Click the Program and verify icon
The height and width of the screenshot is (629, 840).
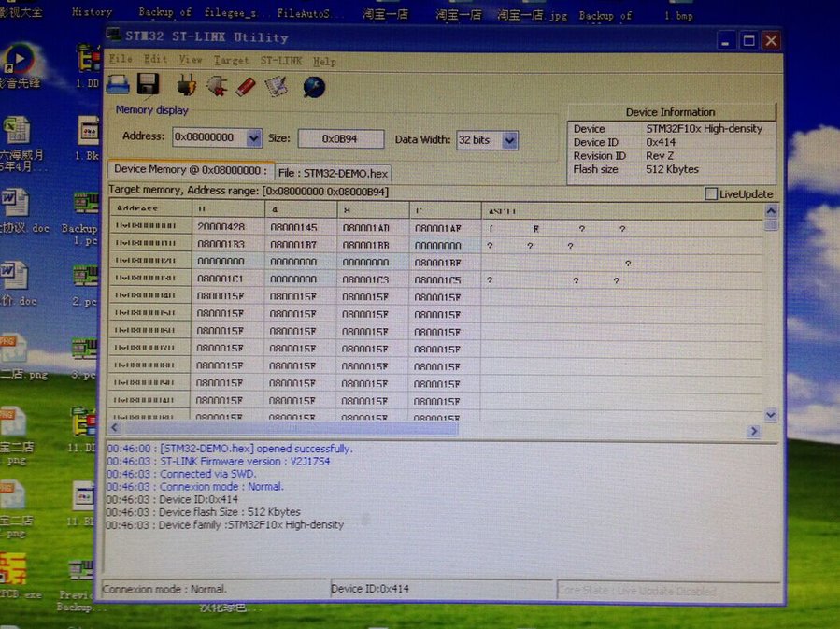pyautogui.click(x=276, y=87)
